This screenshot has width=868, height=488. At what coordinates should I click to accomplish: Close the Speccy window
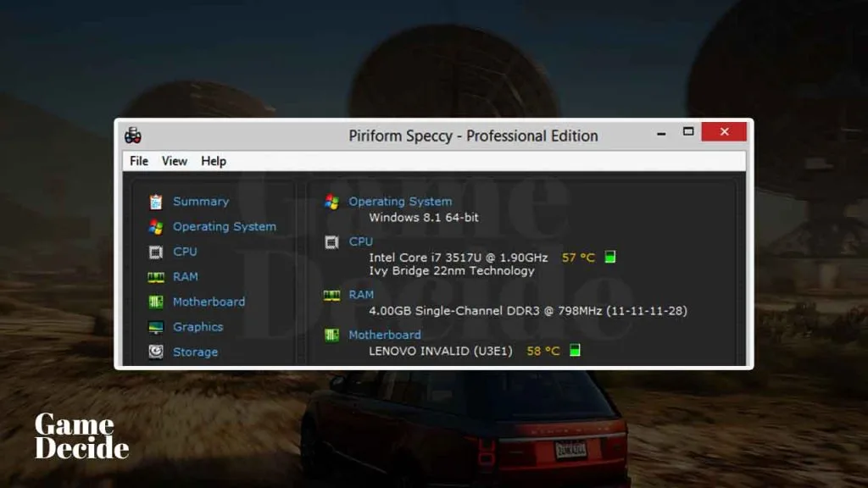724,131
